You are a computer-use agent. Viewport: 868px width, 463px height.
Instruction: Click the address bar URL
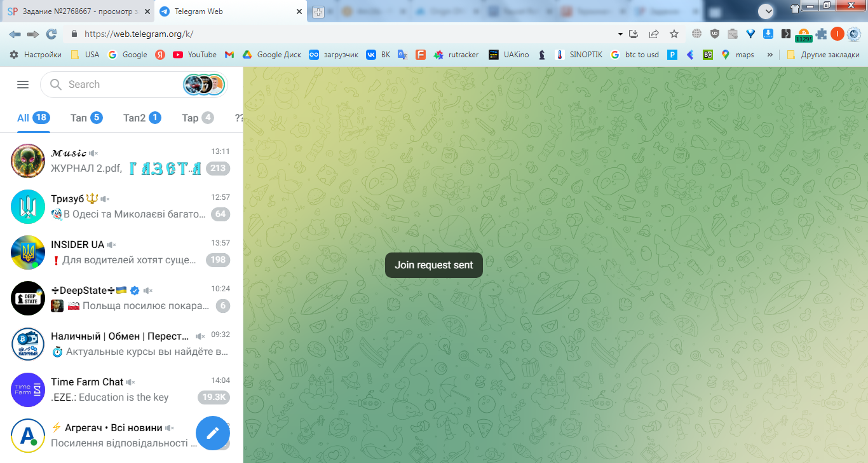pyautogui.click(x=139, y=34)
